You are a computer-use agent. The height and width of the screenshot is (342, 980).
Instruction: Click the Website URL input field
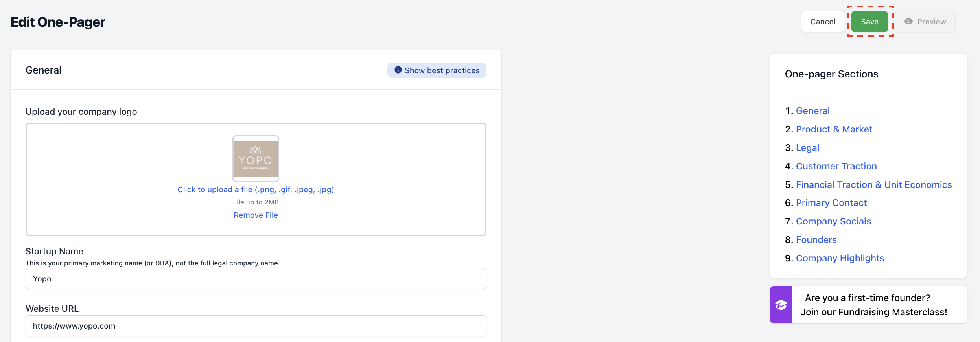(255, 325)
